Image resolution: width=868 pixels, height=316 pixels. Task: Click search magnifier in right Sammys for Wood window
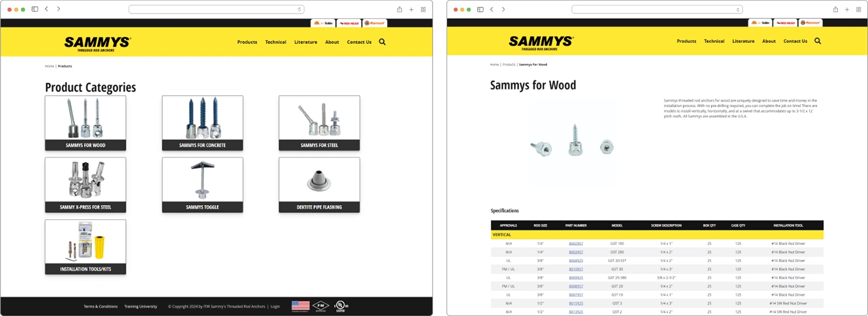pos(818,41)
